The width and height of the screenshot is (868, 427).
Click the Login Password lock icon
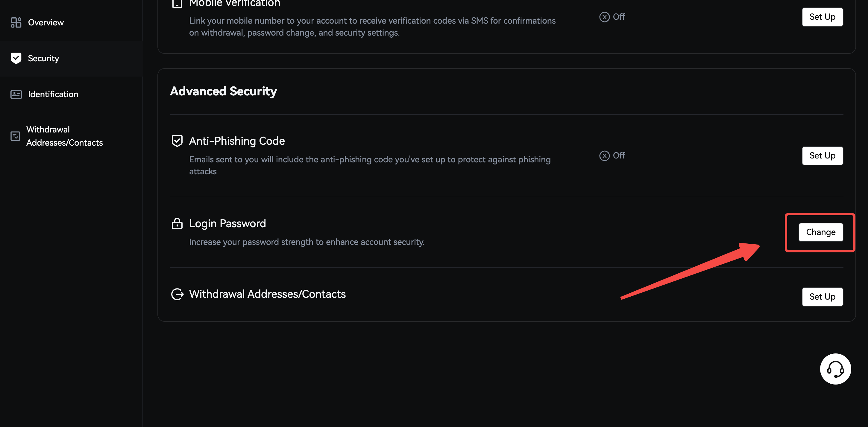click(x=177, y=223)
